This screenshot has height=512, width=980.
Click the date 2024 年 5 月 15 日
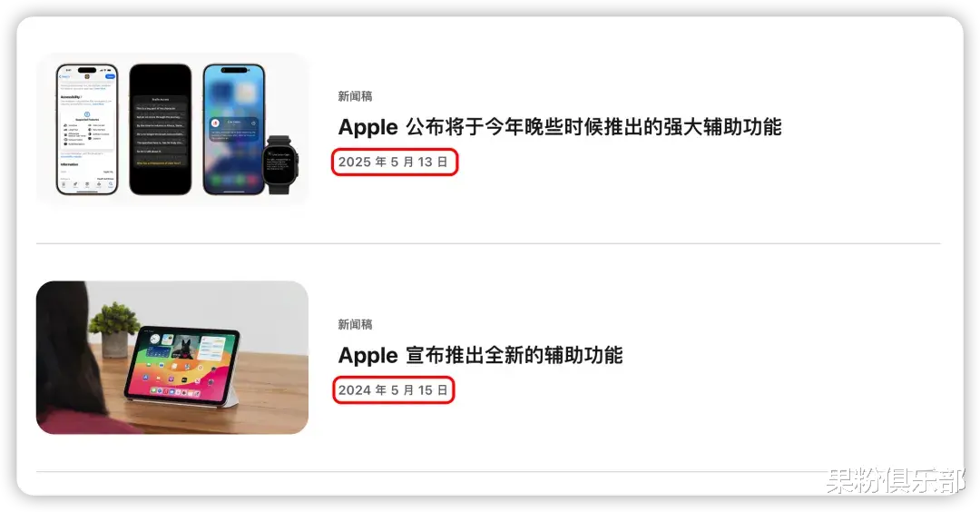(x=393, y=390)
